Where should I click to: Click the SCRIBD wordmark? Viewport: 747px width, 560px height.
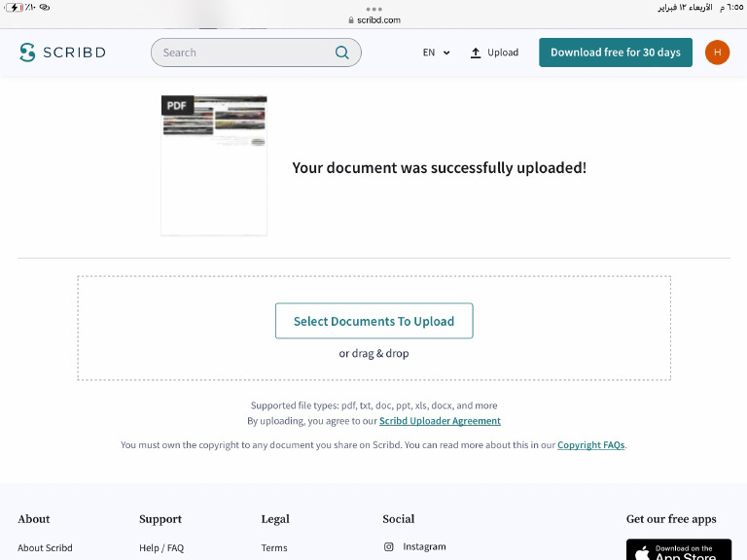(x=74, y=52)
